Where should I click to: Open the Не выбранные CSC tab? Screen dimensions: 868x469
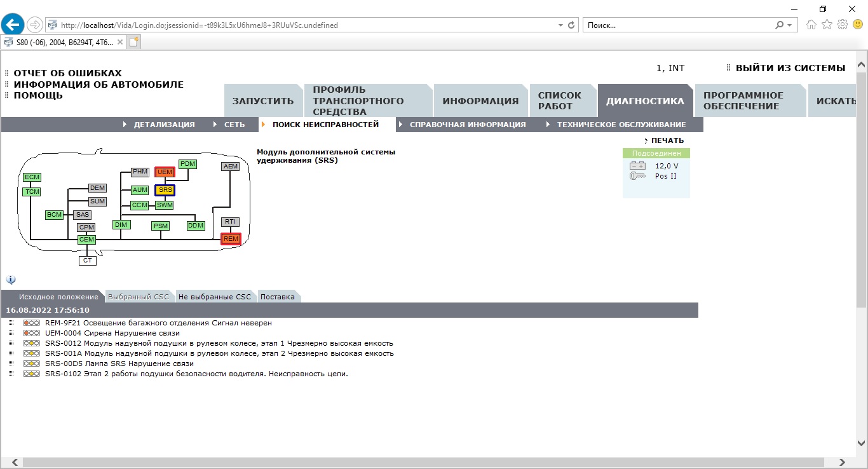coord(215,297)
